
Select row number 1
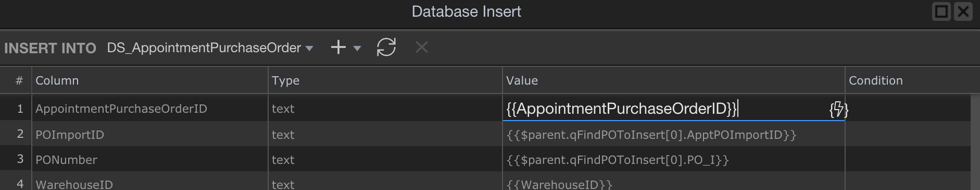pyautogui.click(x=16, y=109)
